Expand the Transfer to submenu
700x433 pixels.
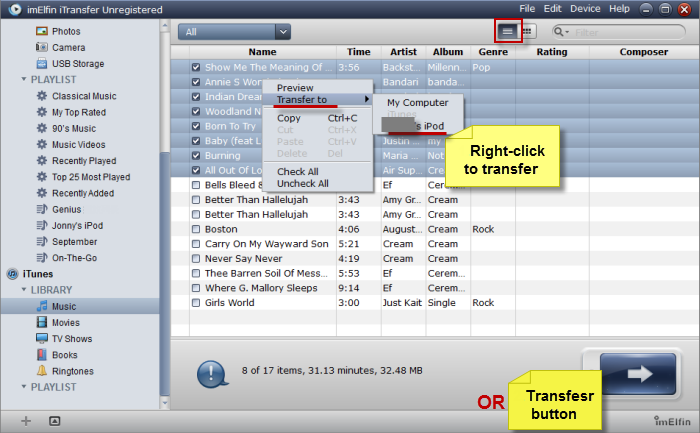pos(318,100)
